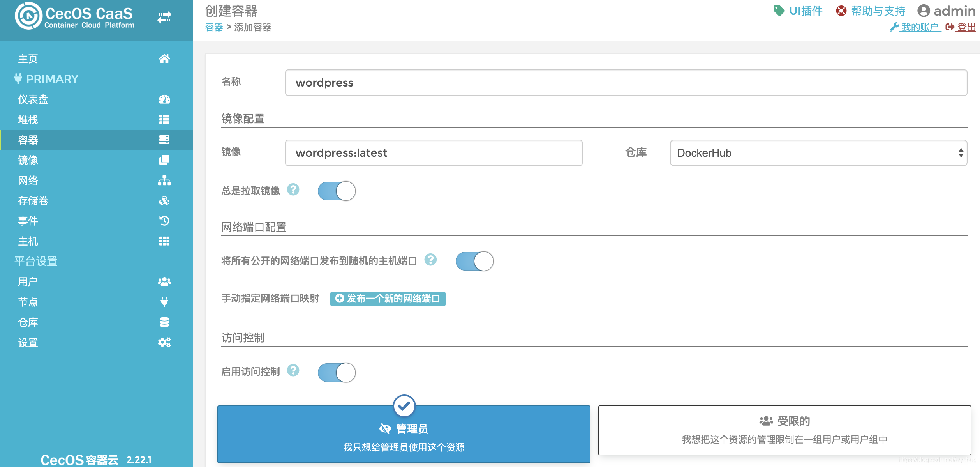Open the 我的账户 link
Viewport: 980px width, 467px height.
click(x=916, y=27)
